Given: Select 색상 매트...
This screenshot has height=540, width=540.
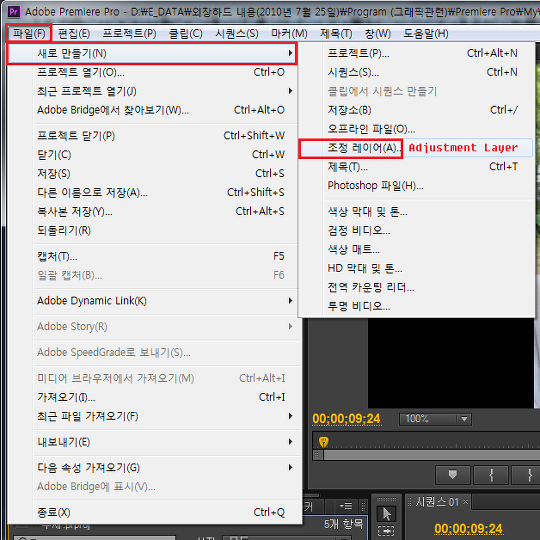Looking at the screenshot, I should click(x=416, y=249).
